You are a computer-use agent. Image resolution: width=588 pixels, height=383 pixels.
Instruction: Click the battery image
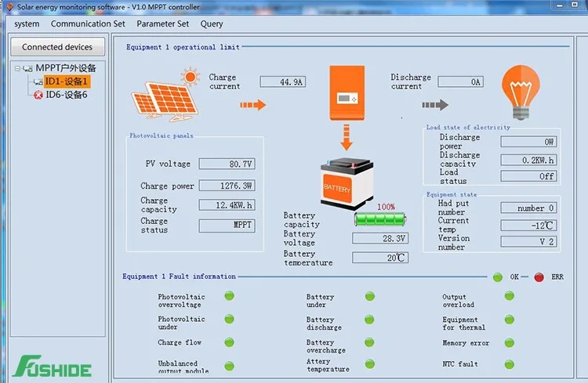347,183
